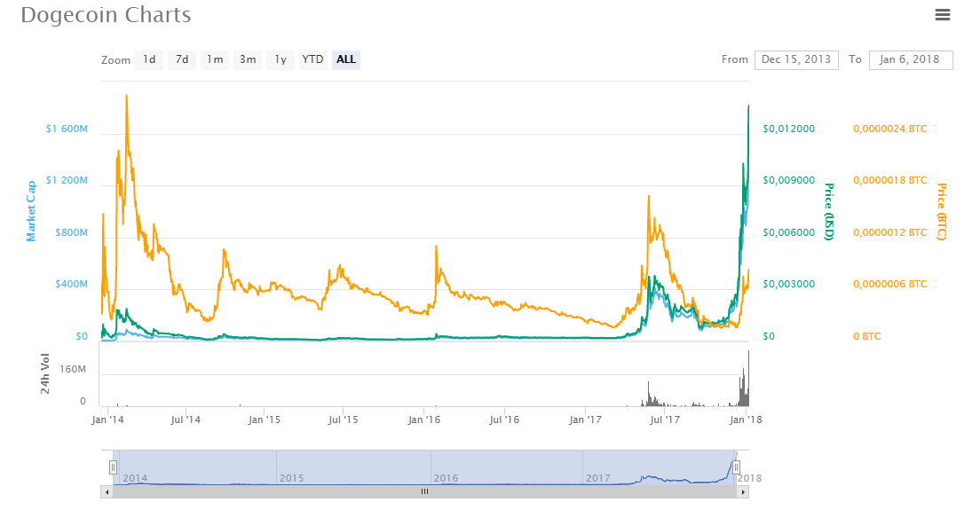This screenshot has width=980, height=510.
Task: Select the 3m zoom range
Action: tap(248, 60)
